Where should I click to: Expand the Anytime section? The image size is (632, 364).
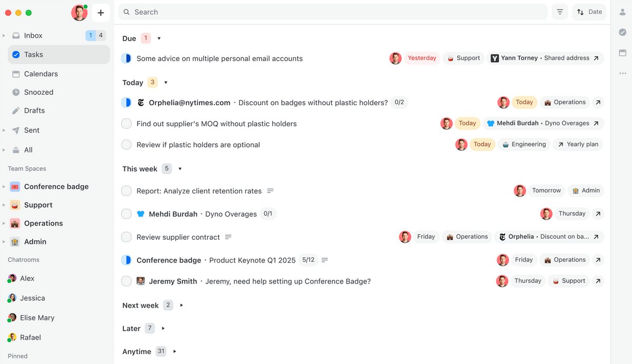pos(174,351)
